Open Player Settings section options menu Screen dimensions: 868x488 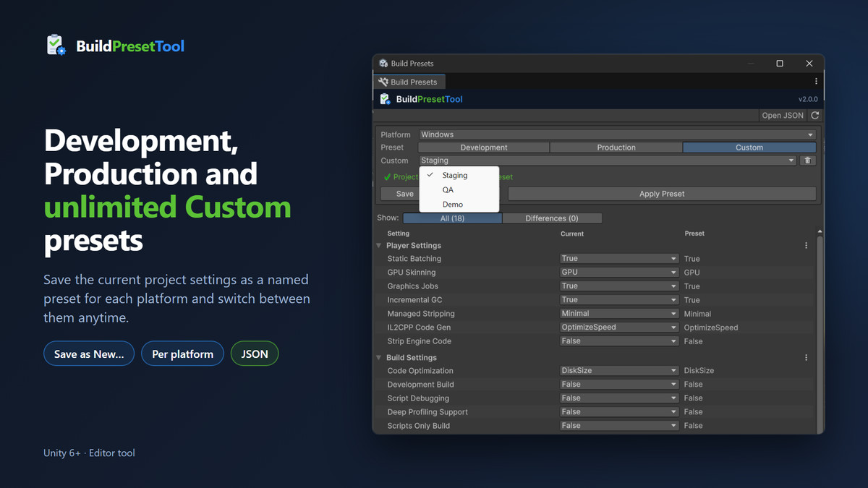(807, 246)
